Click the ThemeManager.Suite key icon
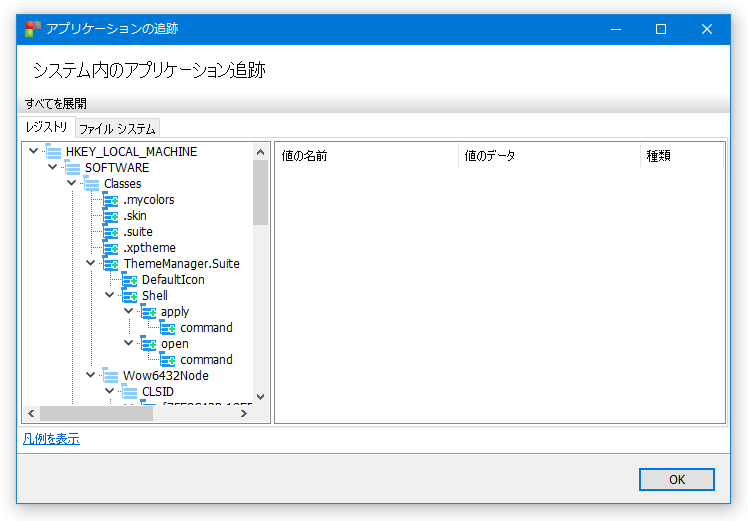748x521 pixels. coord(111,263)
